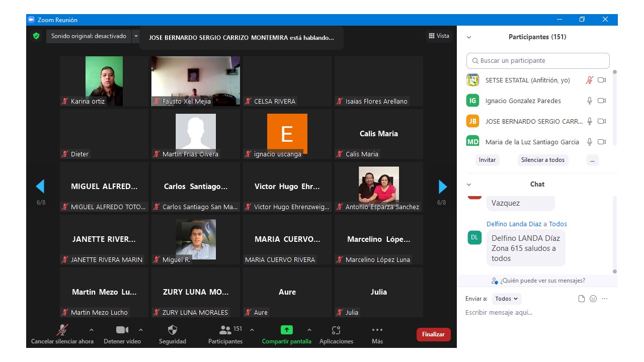
Task: Click the ZURY LUNA MORALES label
Action: coord(195,313)
